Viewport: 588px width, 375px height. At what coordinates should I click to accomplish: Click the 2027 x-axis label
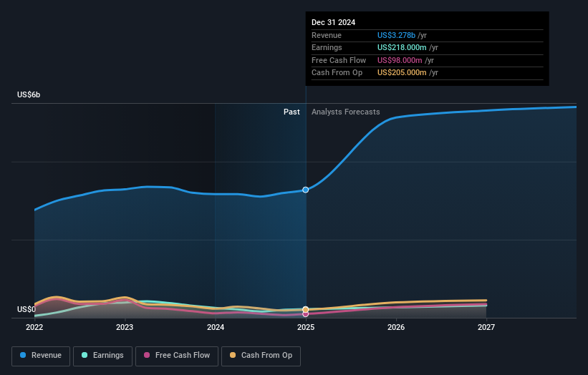tap(486, 327)
